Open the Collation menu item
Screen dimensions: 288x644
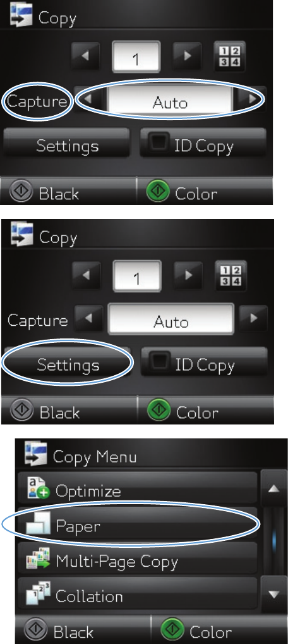[x=138, y=595]
